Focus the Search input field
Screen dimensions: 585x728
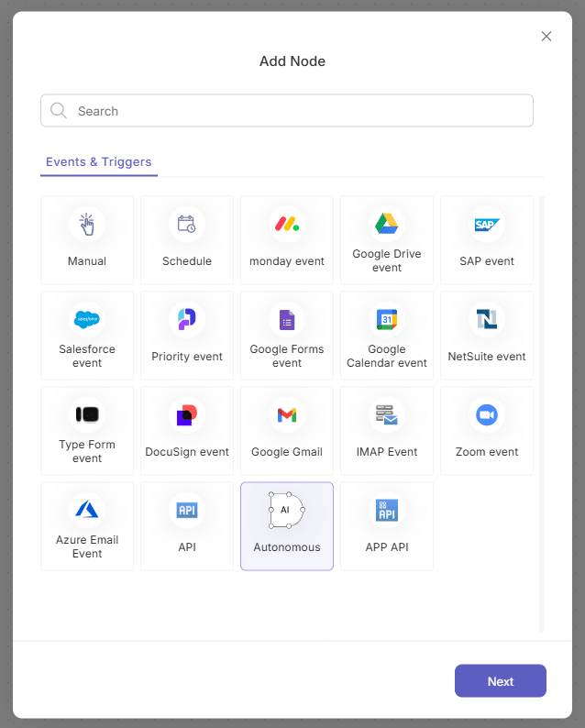[287, 111]
